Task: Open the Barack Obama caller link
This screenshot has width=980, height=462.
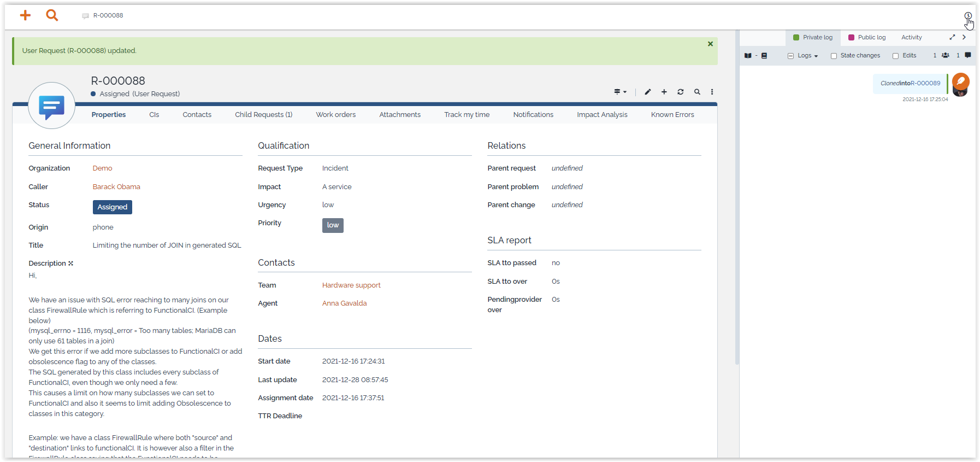Action: pos(116,187)
